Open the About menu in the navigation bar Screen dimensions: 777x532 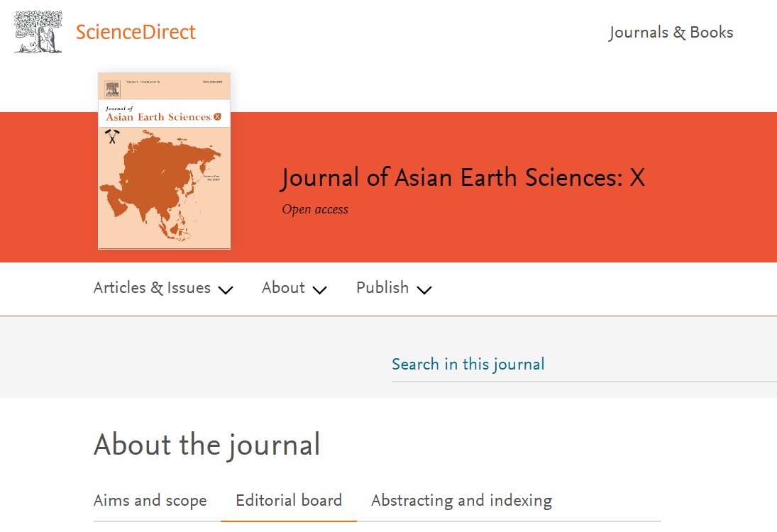pyautogui.click(x=283, y=288)
